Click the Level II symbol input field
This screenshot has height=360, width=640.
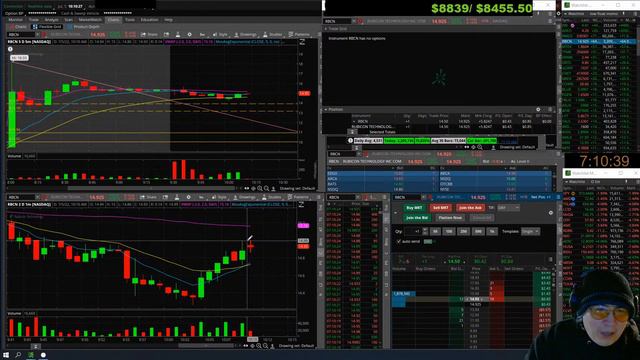(342, 154)
